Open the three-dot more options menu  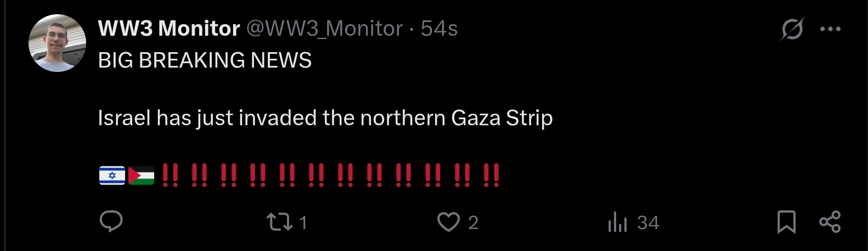(830, 29)
